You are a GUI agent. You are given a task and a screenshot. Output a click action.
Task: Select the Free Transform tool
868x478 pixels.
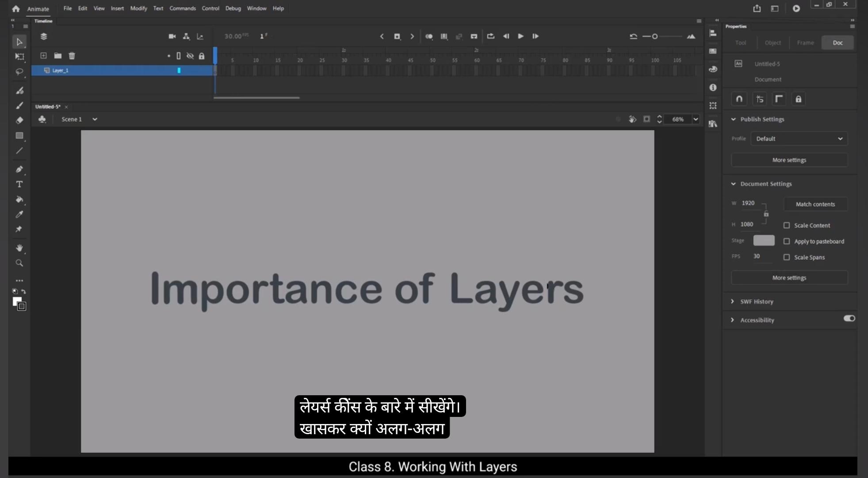coord(19,57)
